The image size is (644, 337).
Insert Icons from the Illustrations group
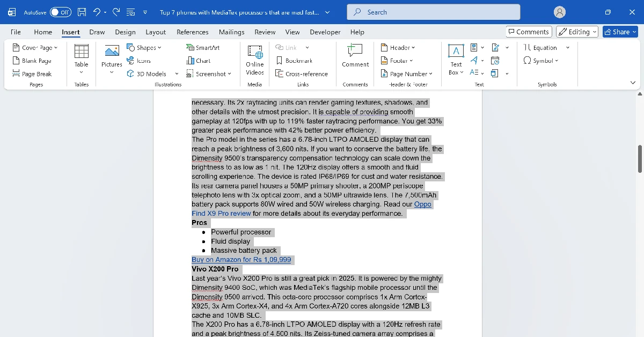point(139,61)
